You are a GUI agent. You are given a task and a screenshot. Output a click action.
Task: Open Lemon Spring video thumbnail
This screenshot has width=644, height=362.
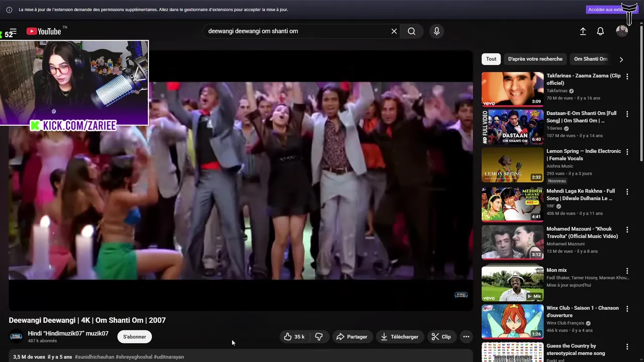coord(512,164)
